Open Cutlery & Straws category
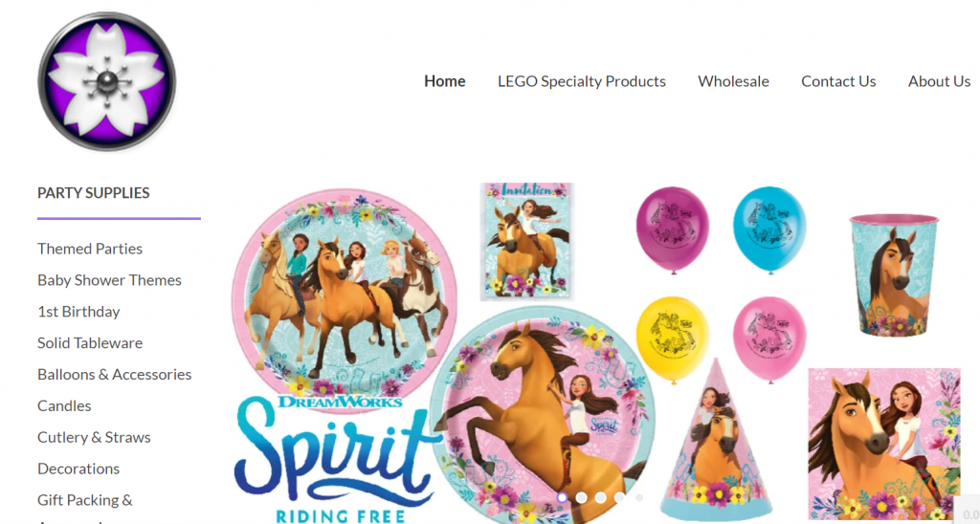980x524 pixels. pos(94,437)
